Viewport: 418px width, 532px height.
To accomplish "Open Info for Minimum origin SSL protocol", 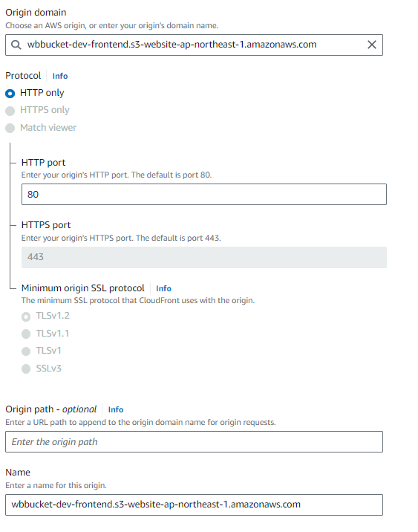I will coord(163,288).
